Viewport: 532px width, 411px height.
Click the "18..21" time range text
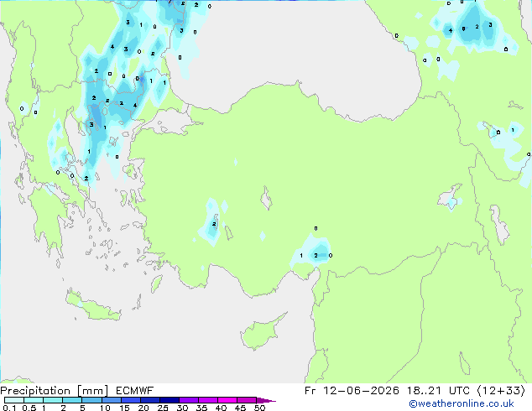[x=424, y=391]
